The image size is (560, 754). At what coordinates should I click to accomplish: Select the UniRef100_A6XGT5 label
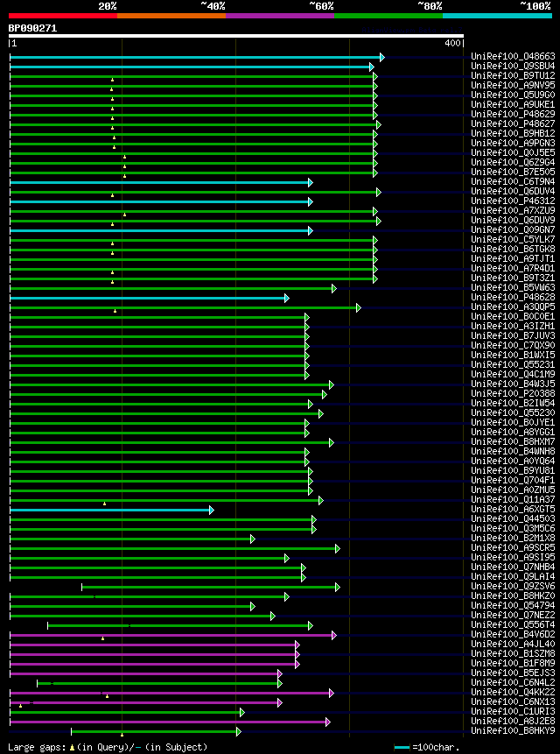(513, 509)
